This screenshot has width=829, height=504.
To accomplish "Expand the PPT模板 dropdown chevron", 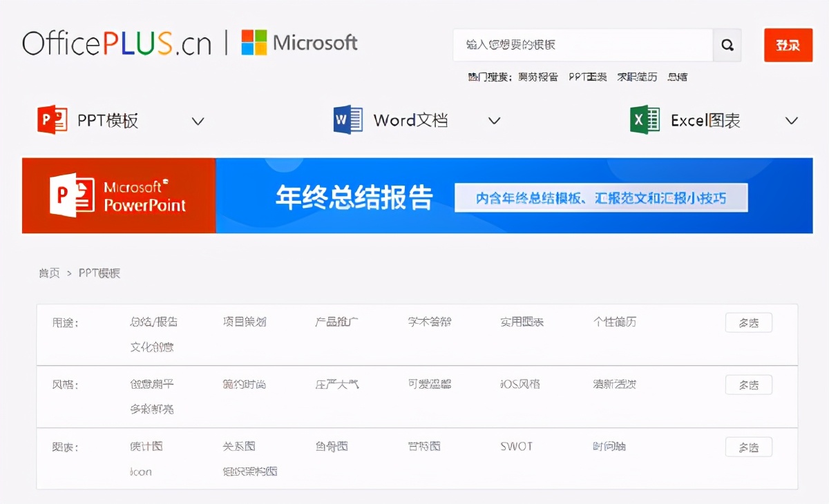I will click(198, 122).
